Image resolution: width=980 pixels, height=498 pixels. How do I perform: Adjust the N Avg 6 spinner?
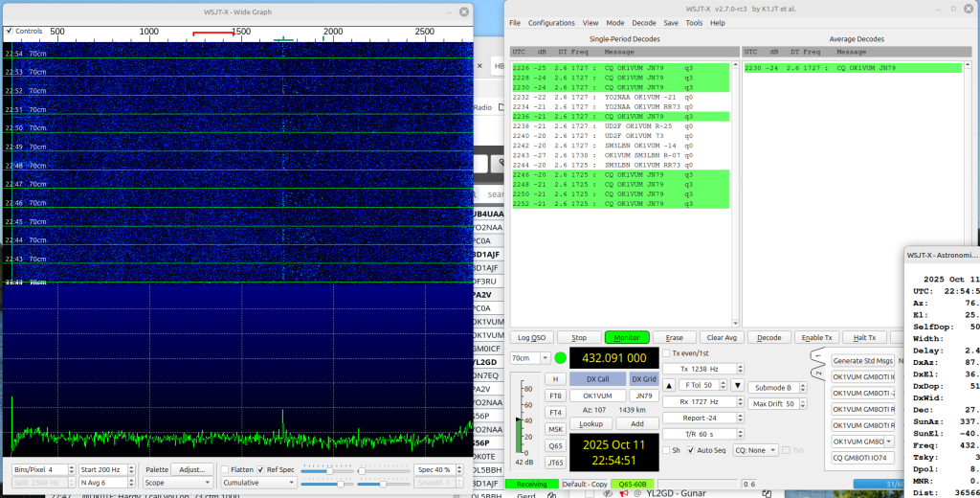(x=131, y=483)
